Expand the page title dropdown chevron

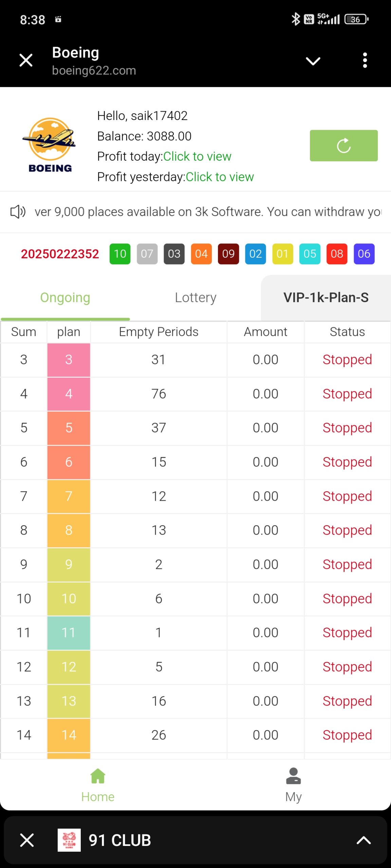pyautogui.click(x=313, y=61)
